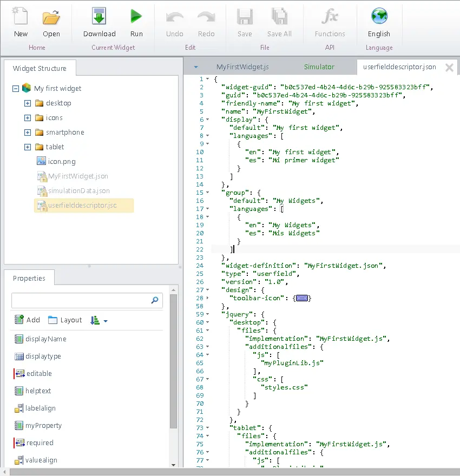Fold the jquery block at line 59
460x476 pixels.
(208, 314)
